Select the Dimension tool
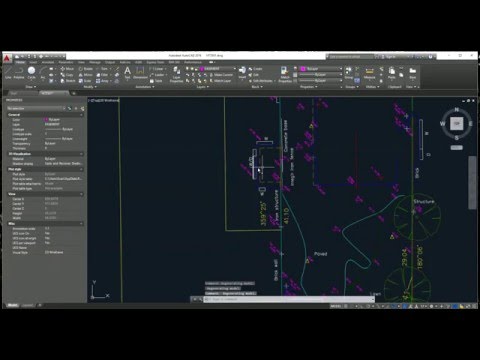This screenshot has width=480, height=360. coord(140,73)
